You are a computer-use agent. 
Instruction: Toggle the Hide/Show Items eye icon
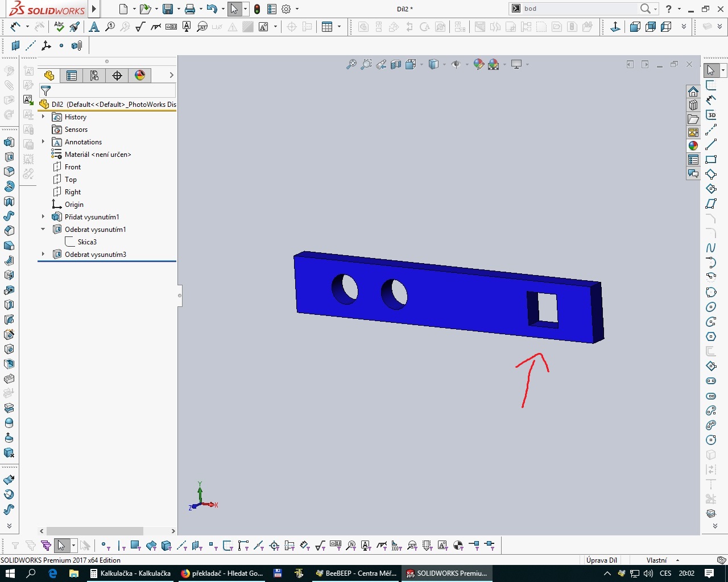click(x=456, y=65)
